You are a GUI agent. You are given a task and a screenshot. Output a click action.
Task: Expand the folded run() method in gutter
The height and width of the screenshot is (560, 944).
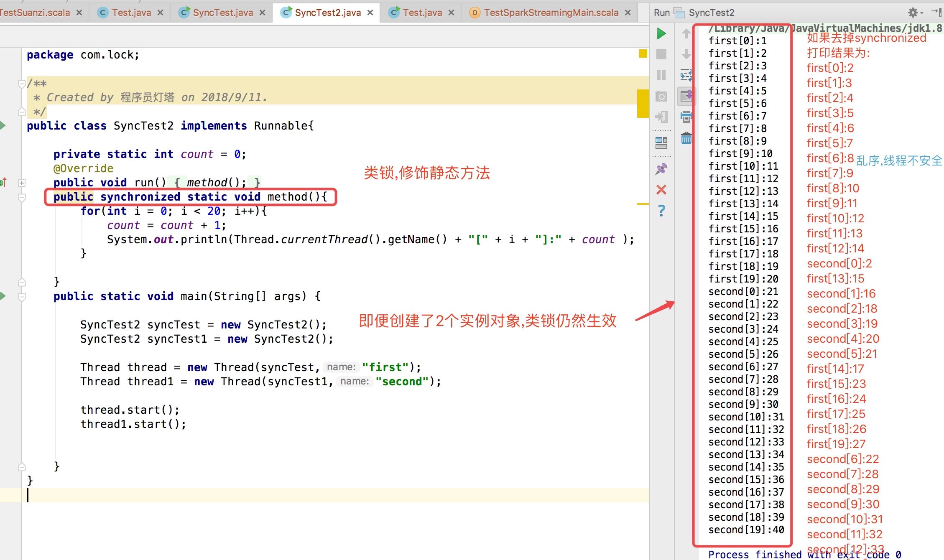22,183
